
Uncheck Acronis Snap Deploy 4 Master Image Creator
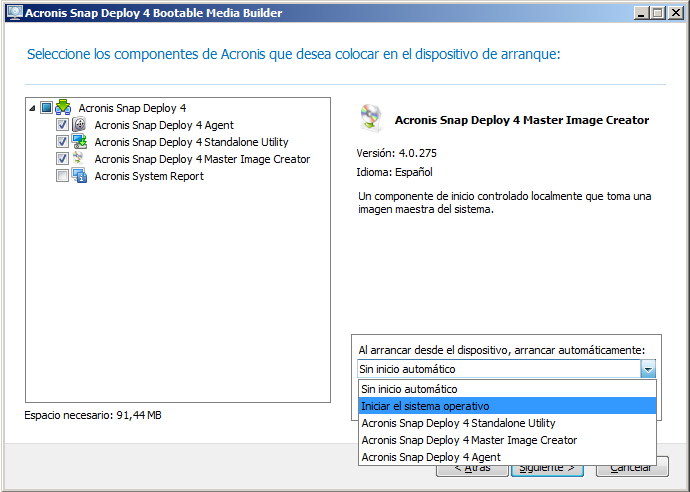coord(62,158)
